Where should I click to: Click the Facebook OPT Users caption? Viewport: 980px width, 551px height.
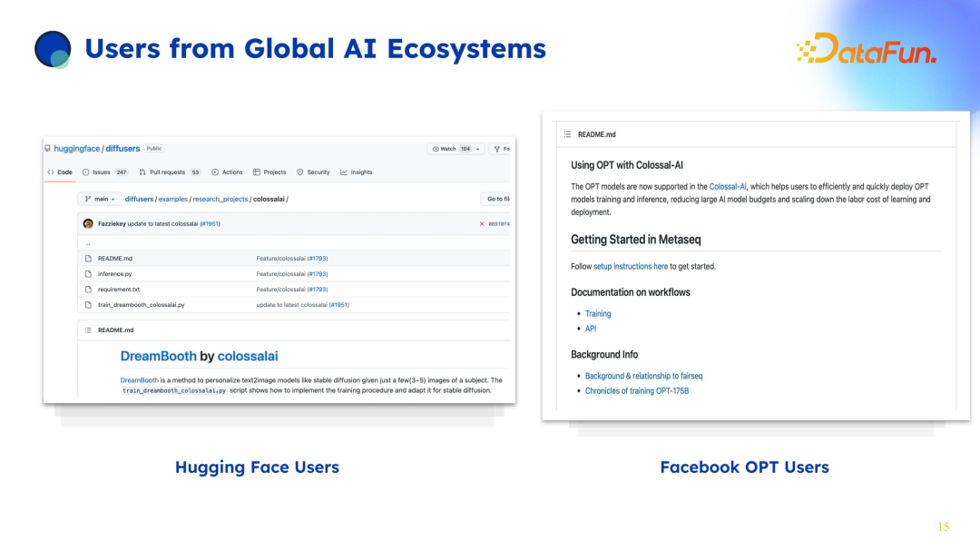(744, 467)
